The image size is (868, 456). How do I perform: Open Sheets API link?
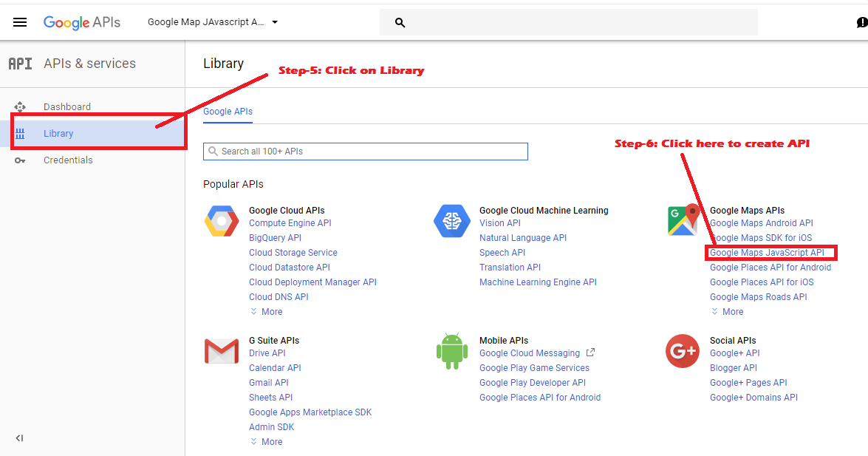click(270, 398)
